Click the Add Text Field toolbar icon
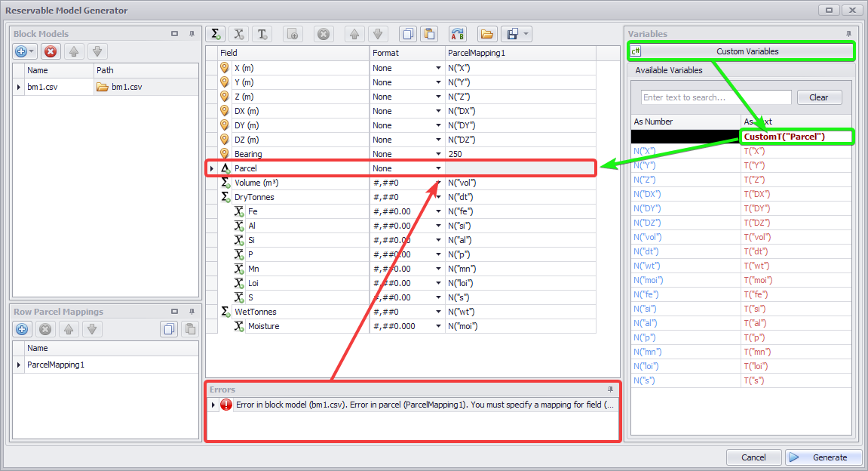 [x=261, y=34]
